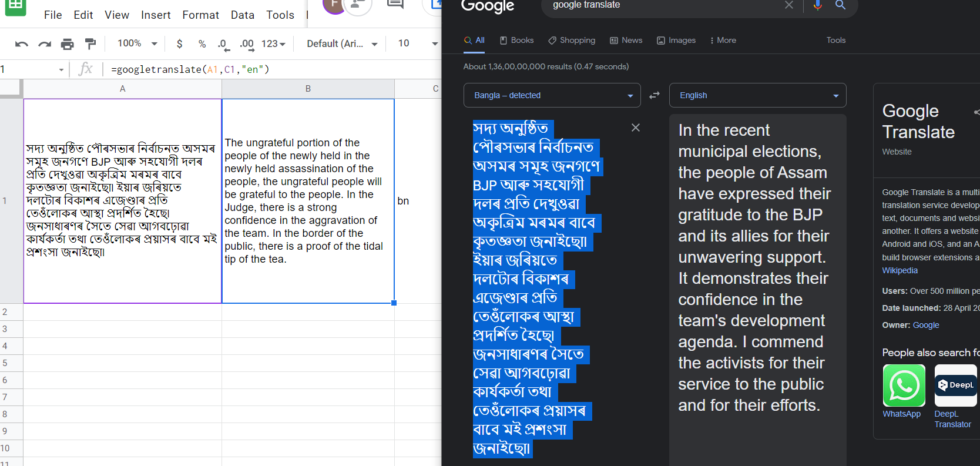Screen dimensions: 980x466
Task: Increase decimal places button
Action: tap(247, 43)
